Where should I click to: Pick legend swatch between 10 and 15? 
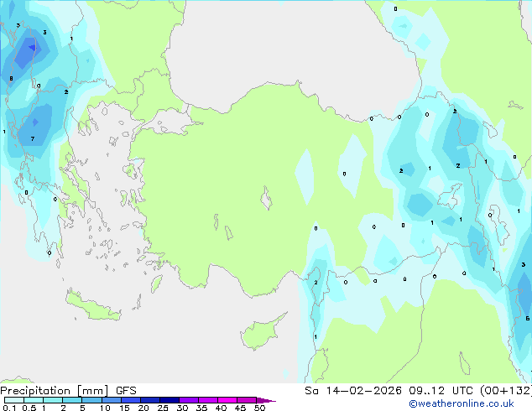[x=111, y=400]
